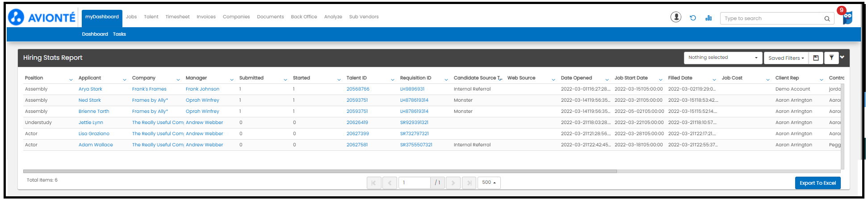Click the save filter floppy disk icon
Screen dimensions: 868x203
[x=816, y=58]
